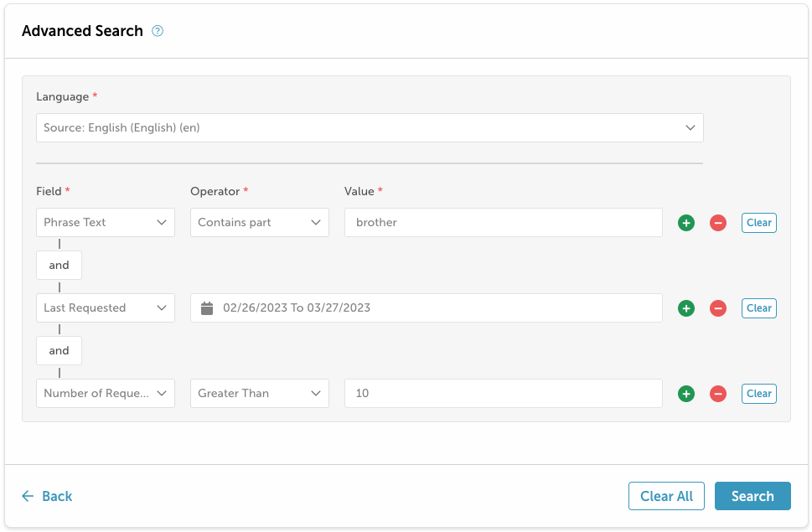812x532 pixels.
Task: Click the value field containing 'brother'
Action: click(x=504, y=223)
